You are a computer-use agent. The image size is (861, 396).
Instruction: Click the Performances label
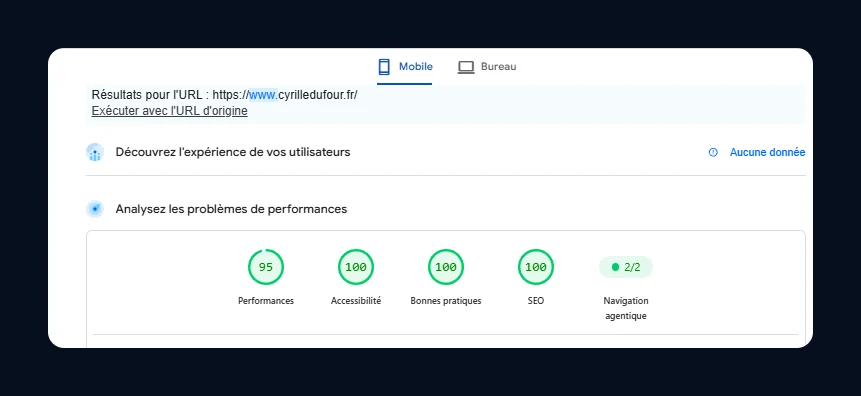pos(266,301)
